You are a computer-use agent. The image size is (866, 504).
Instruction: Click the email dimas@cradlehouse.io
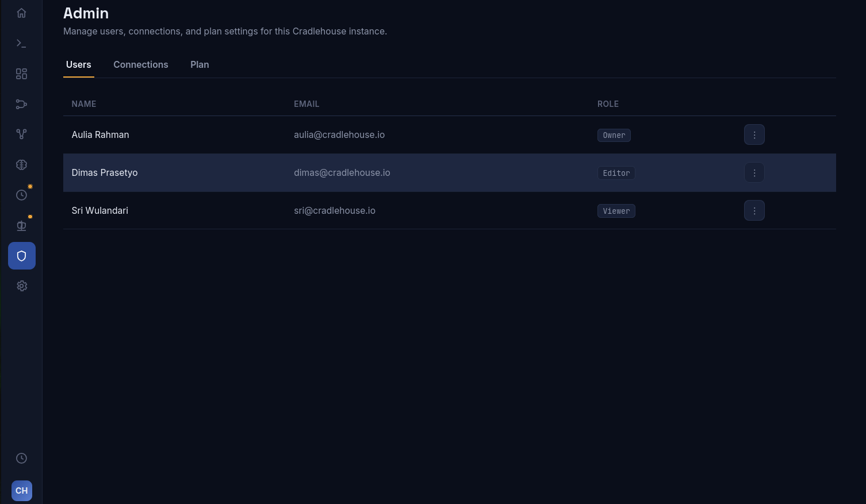pos(342,172)
